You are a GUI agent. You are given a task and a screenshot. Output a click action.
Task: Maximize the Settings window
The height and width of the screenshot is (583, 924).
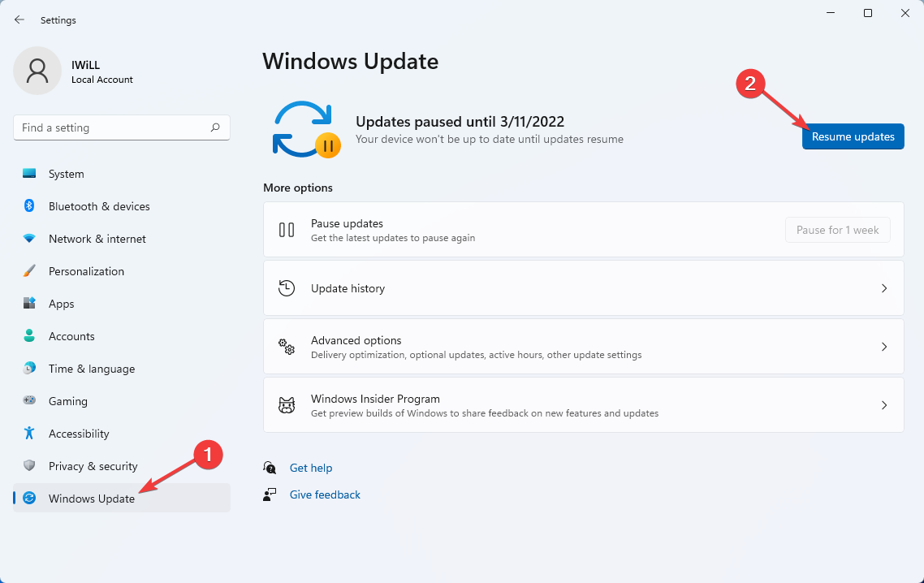click(x=867, y=13)
